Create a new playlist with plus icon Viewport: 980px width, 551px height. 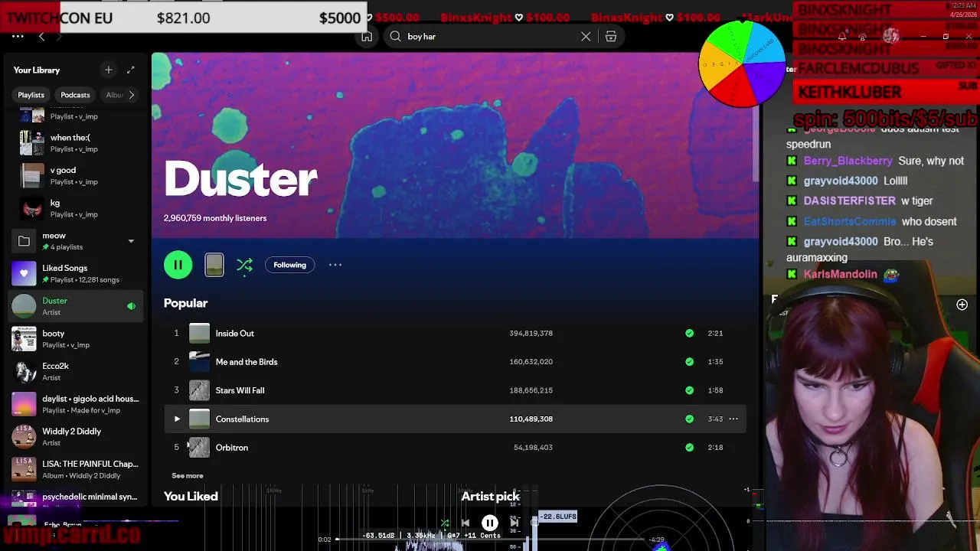coord(108,70)
